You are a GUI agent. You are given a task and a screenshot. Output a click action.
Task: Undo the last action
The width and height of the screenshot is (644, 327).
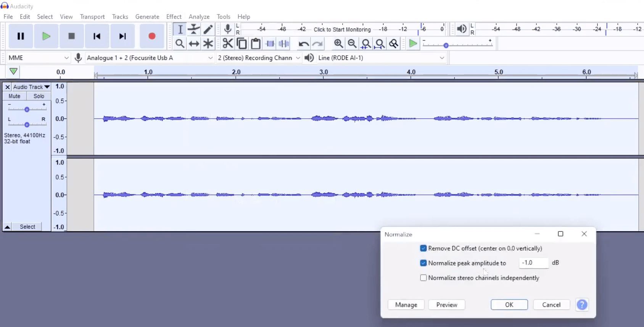tap(304, 44)
